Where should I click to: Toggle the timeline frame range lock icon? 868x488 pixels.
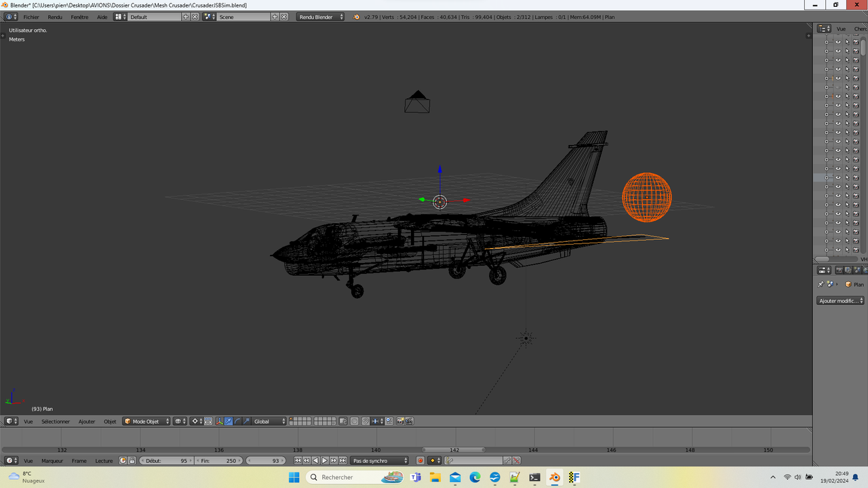[x=132, y=460]
